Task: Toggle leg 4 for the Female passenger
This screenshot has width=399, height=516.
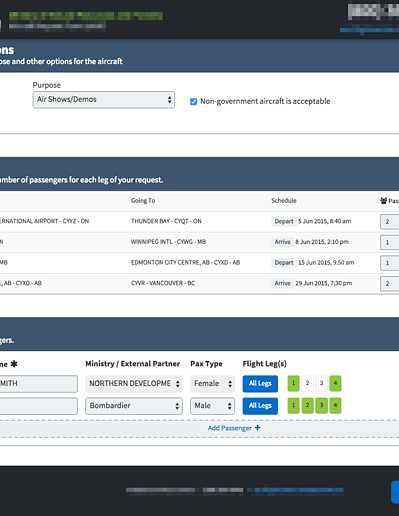Action: pyautogui.click(x=335, y=383)
